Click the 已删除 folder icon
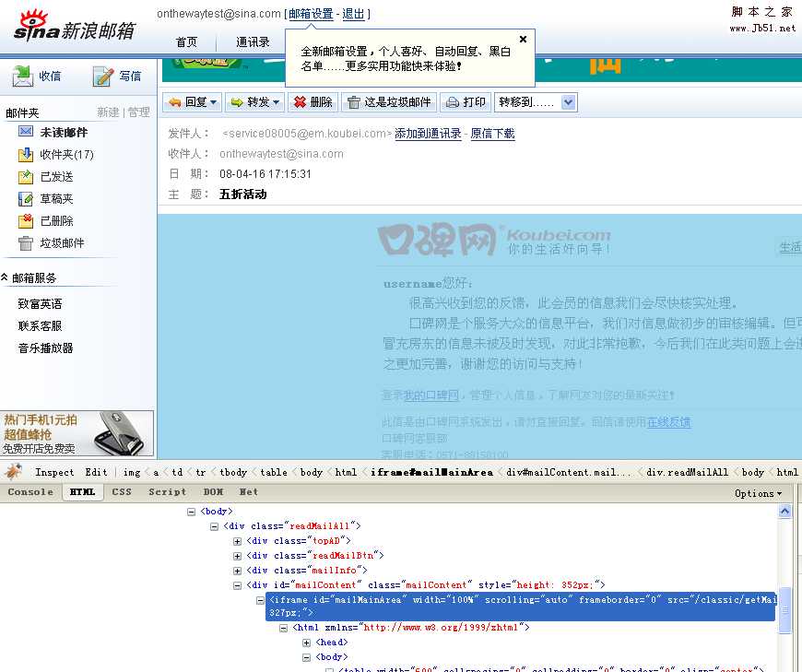This screenshot has width=802, height=672. coord(26,220)
